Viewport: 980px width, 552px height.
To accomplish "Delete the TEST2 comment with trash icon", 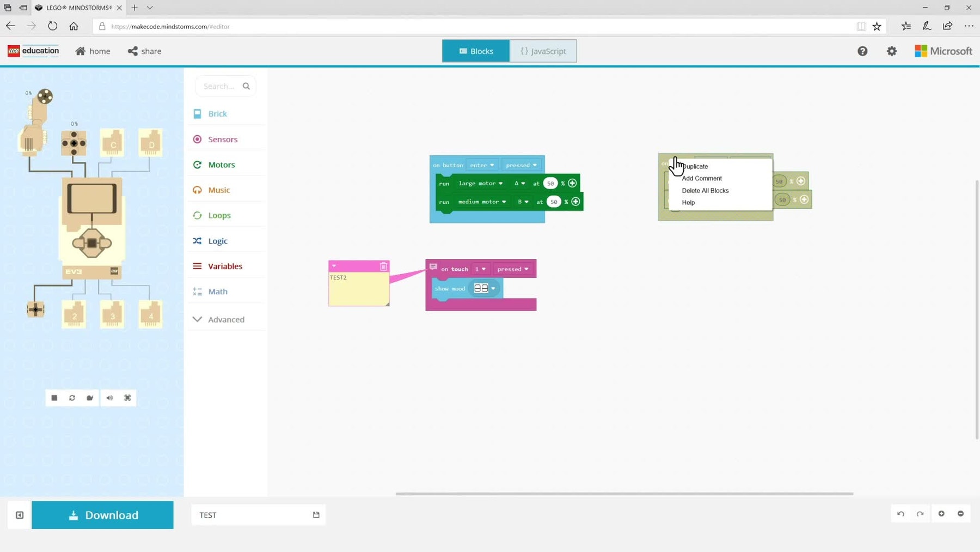I will coord(383,266).
